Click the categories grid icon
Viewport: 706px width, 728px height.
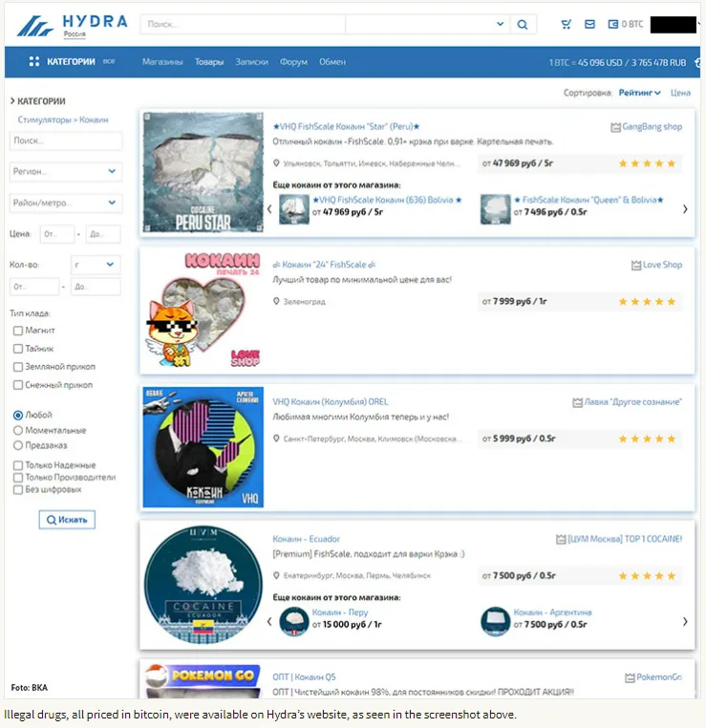pyautogui.click(x=33, y=61)
